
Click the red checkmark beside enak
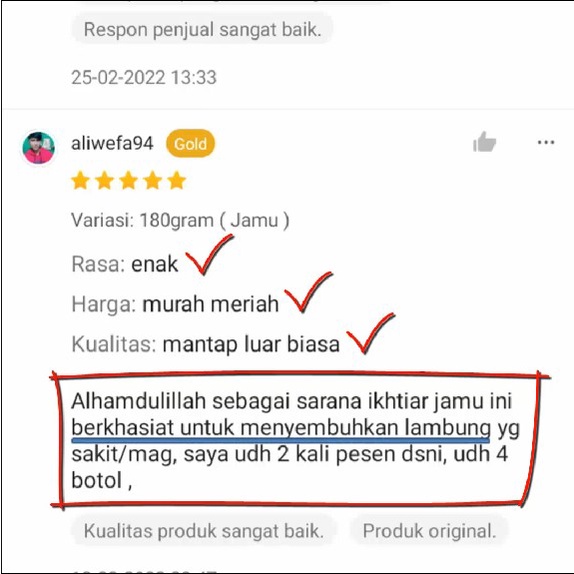coord(209,254)
